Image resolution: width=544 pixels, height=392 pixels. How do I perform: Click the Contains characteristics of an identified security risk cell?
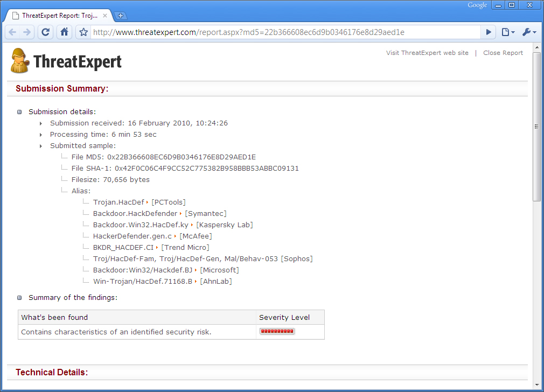[137, 332]
